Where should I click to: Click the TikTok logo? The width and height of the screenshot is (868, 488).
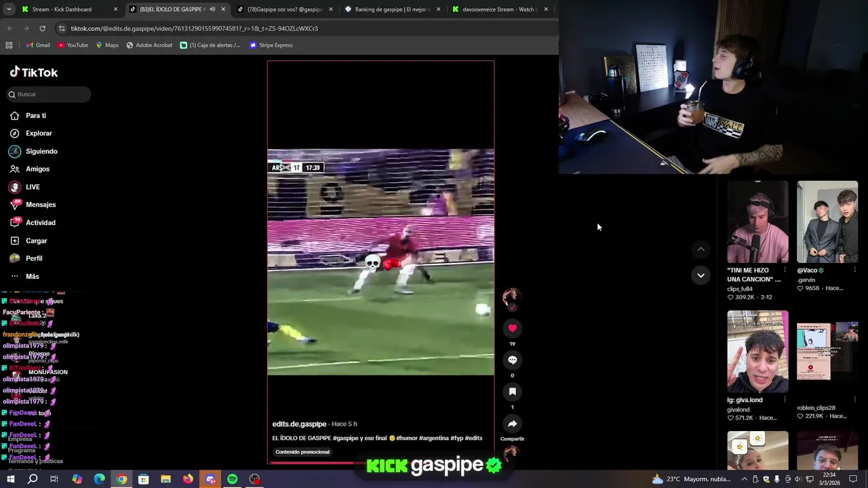[x=34, y=73]
